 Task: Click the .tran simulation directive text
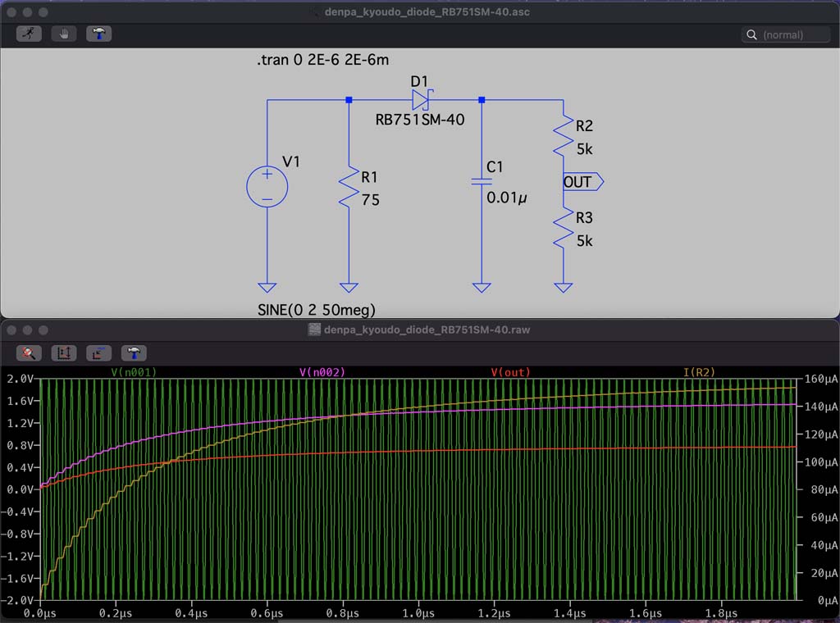322,60
